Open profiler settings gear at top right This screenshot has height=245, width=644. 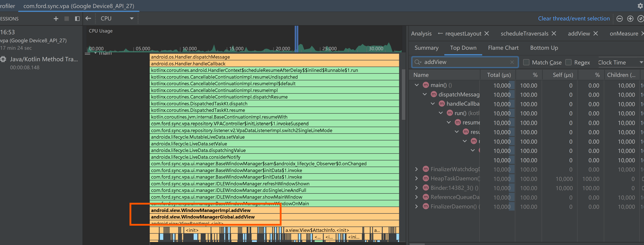point(640,6)
